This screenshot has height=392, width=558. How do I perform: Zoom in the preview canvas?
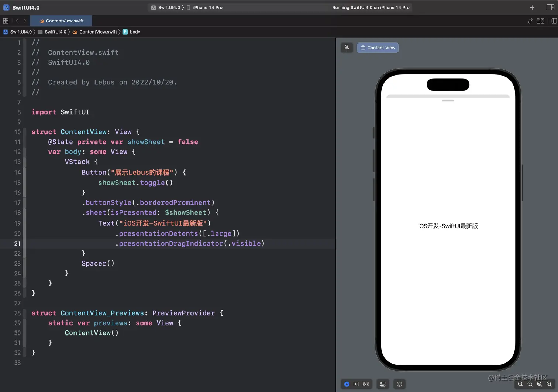(x=549, y=384)
